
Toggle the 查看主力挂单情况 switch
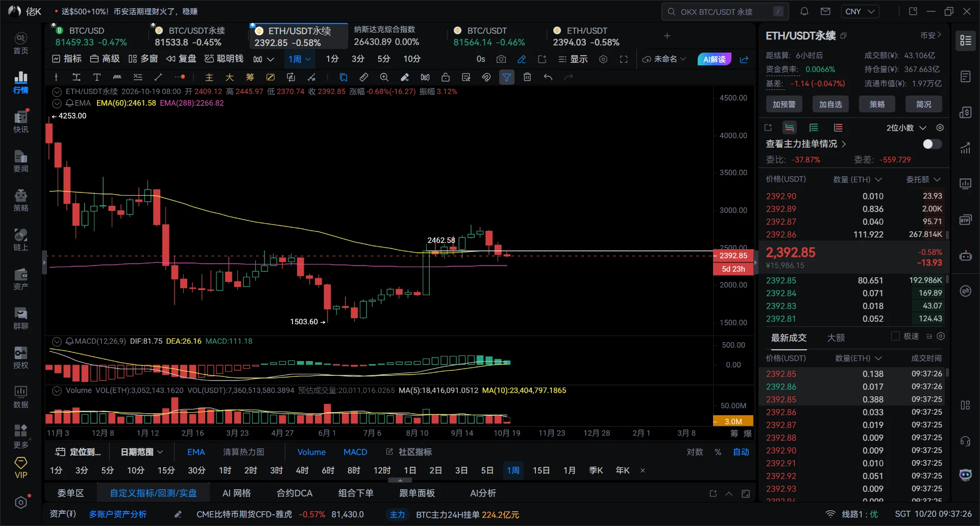pyautogui.click(x=932, y=144)
